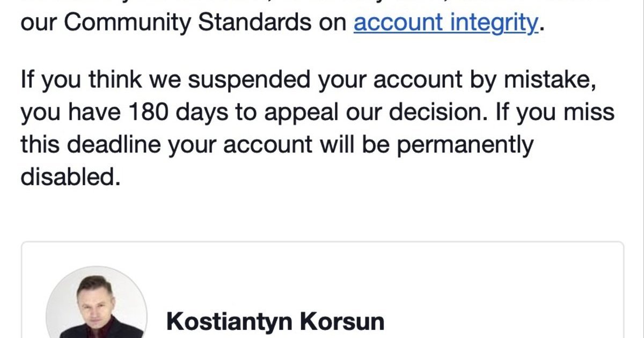Click "If you think" at the paragraph start
The height and width of the screenshot is (338, 644).
(77, 80)
